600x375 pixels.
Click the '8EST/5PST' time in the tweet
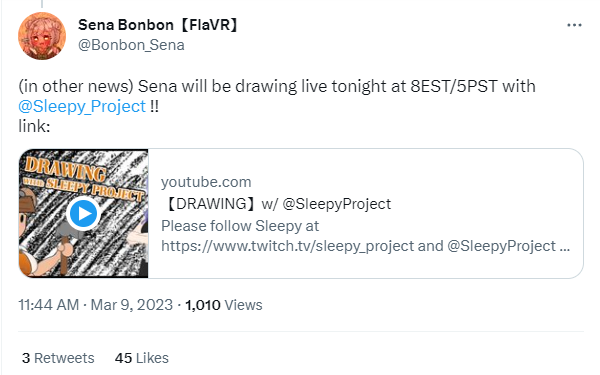click(454, 86)
